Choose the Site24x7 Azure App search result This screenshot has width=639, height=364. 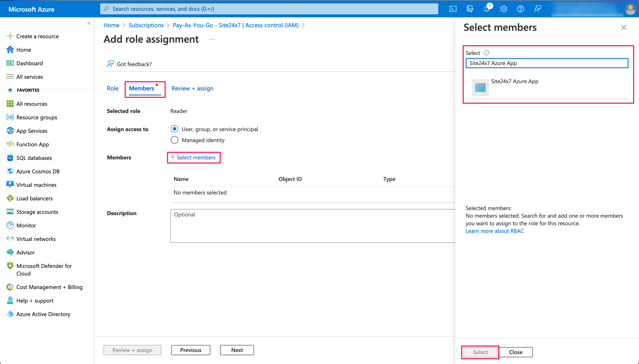click(x=515, y=81)
